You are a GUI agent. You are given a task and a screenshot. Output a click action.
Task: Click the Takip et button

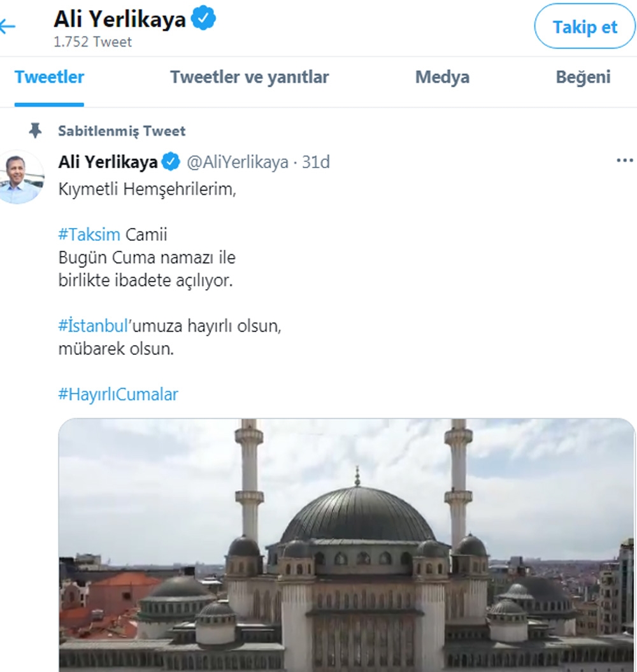(x=583, y=27)
